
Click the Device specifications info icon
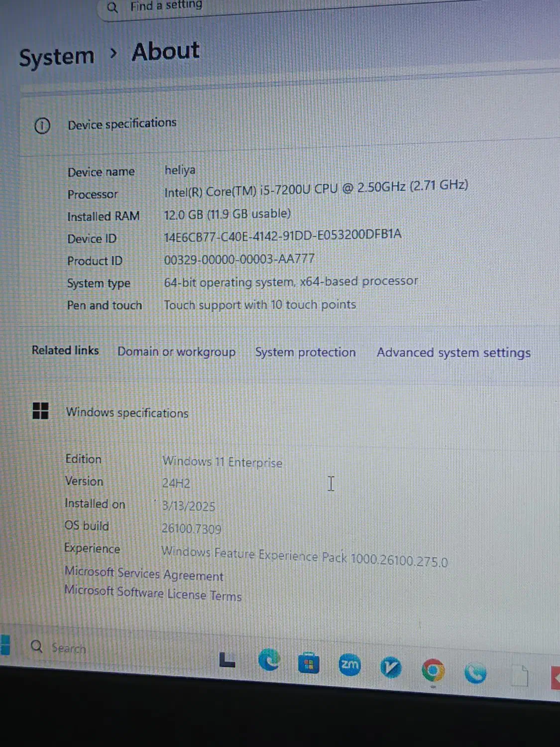click(42, 125)
